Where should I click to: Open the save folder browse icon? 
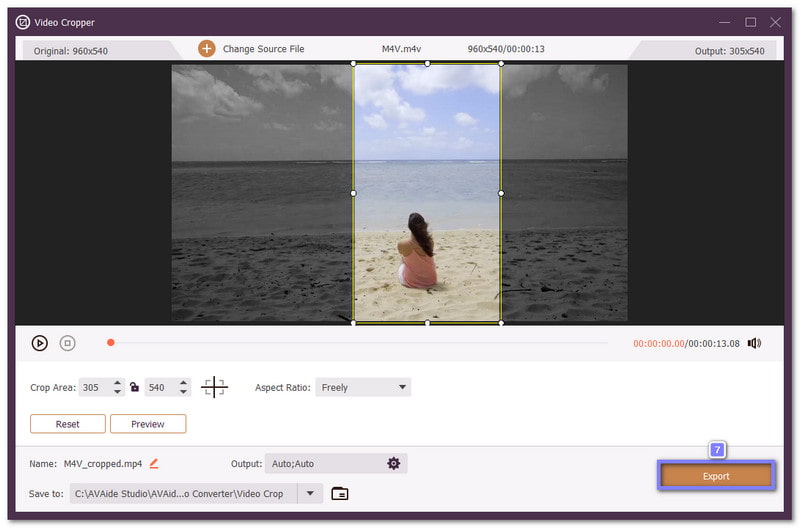(340, 493)
